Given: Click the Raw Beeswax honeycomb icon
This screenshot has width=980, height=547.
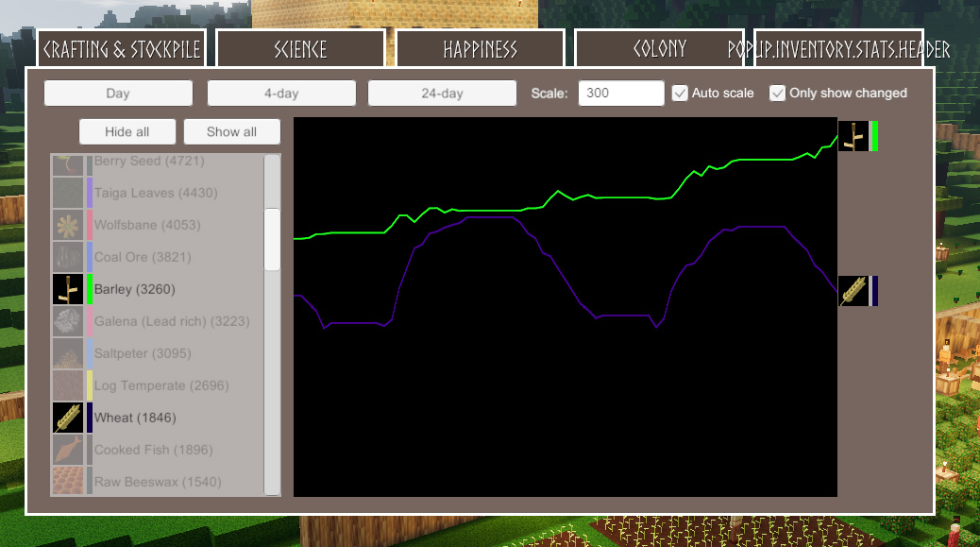Looking at the screenshot, I should click(68, 482).
